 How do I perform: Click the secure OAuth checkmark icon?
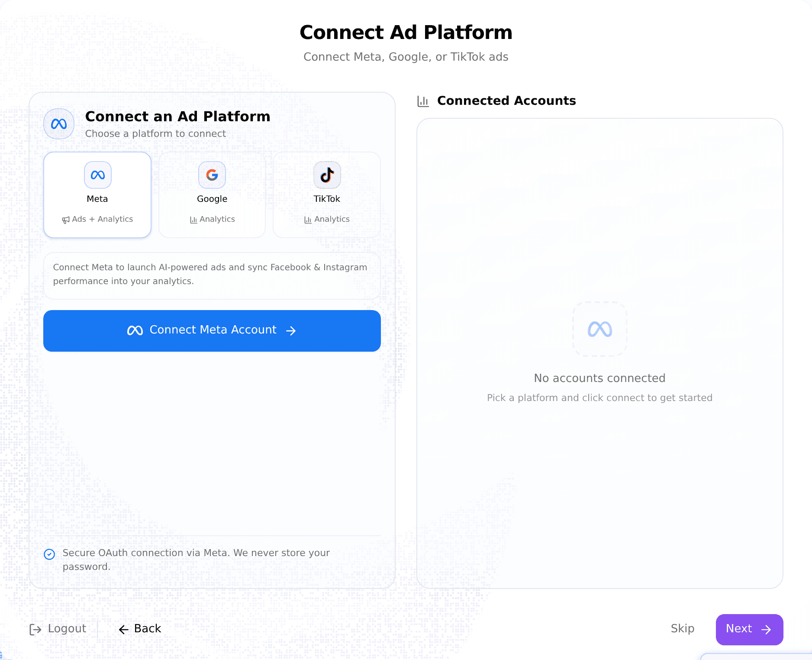(50, 554)
